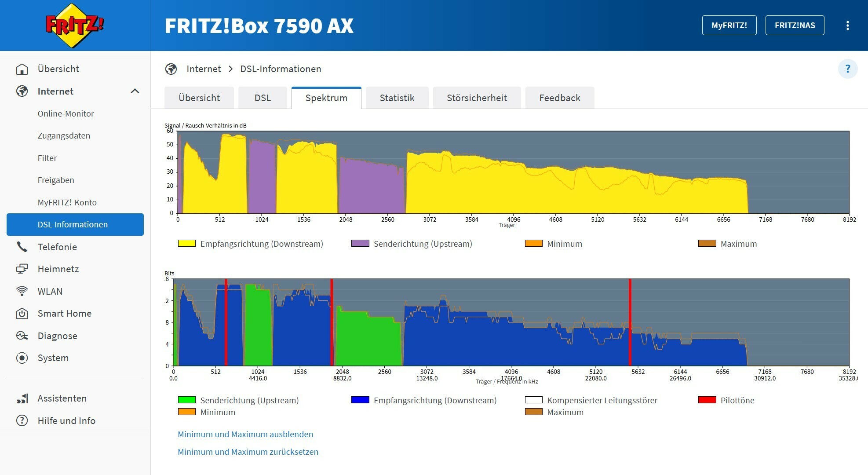Click the Smart Home power icon
The width and height of the screenshot is (868, 475).
pyautogui.click(x=22, y=314)
